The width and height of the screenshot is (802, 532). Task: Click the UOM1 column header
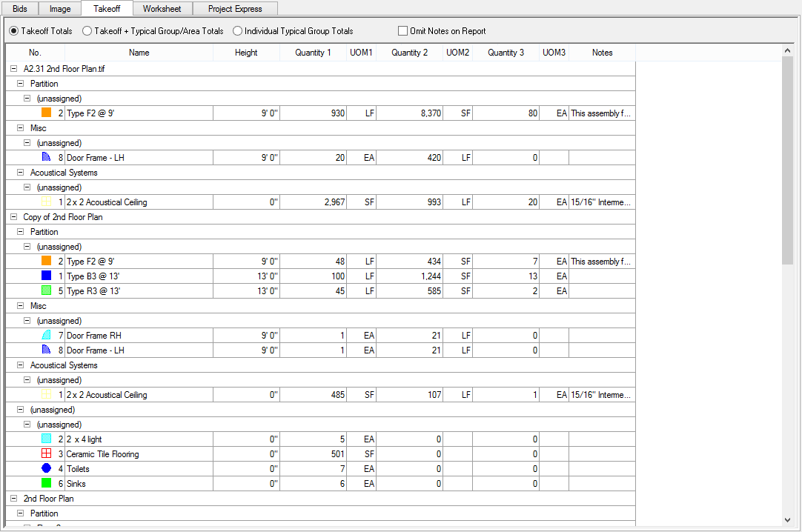pyautogui.click(x=361, y=53)
